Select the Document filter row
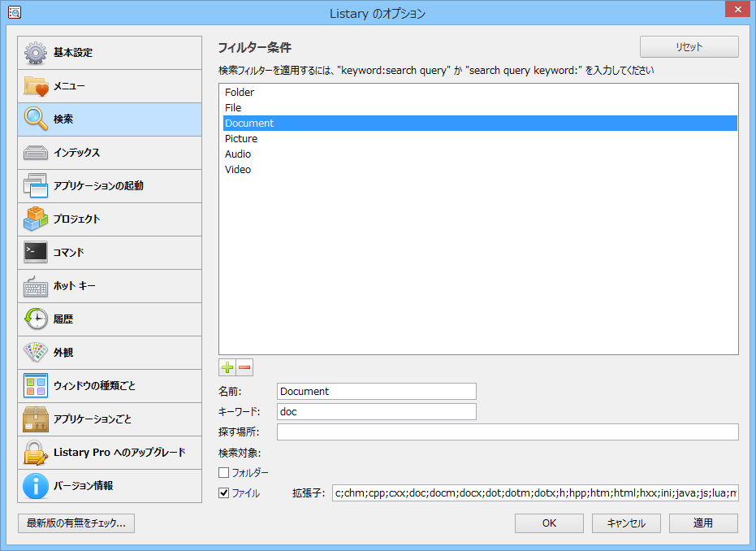Image resolution: width=756 pixels, height=551 pixels. (480, 123)
